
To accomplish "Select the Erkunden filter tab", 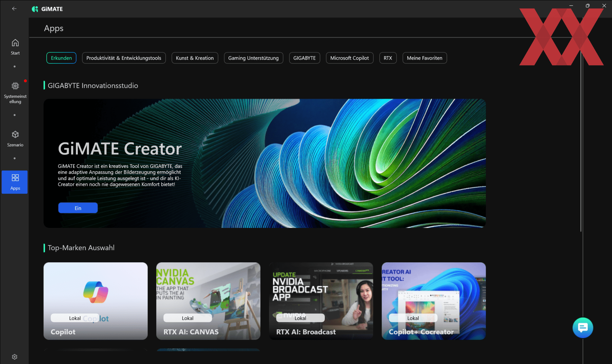I will click(61, 58).
